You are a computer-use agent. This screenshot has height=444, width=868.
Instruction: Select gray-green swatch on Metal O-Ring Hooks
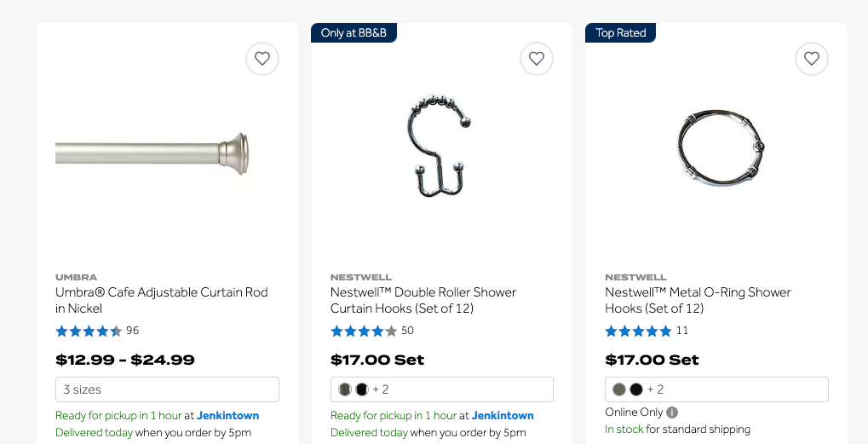[619, 389]
